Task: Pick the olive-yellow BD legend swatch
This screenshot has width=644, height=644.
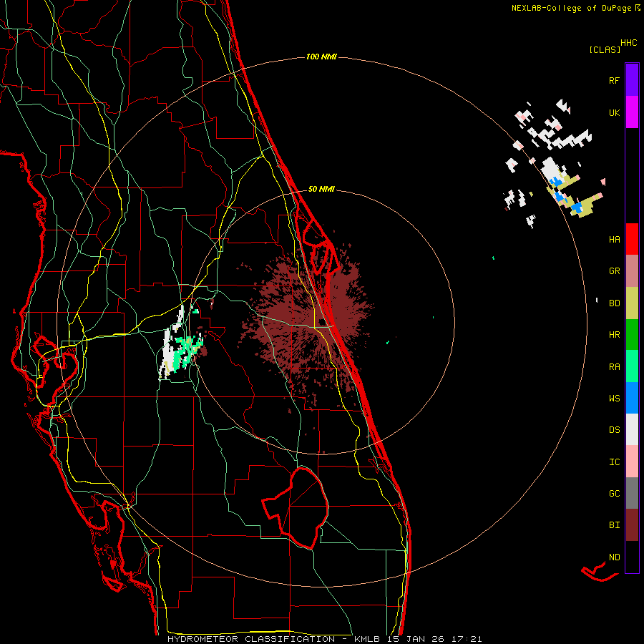Action: (632, 303)
